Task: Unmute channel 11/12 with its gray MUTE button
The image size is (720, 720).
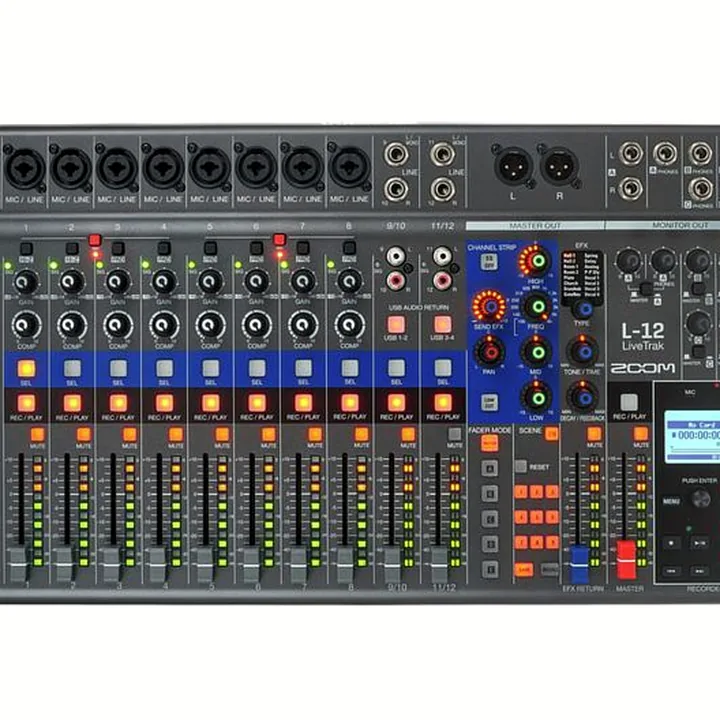Action: 455,434
